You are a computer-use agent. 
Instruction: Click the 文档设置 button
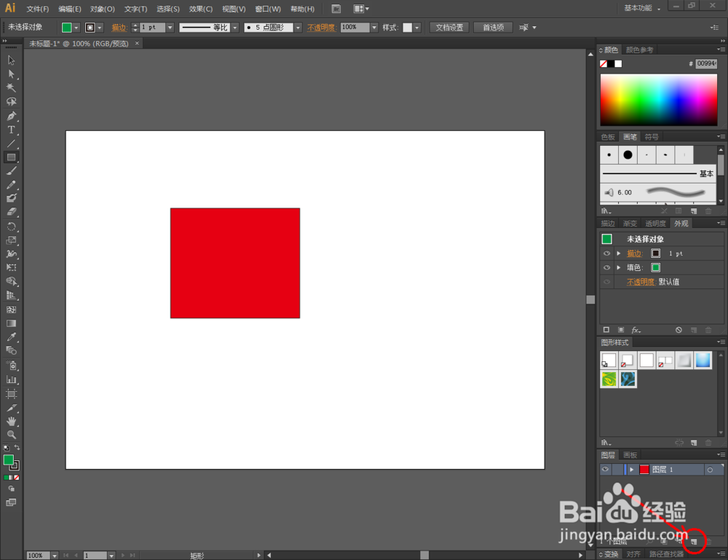point(449,28)
